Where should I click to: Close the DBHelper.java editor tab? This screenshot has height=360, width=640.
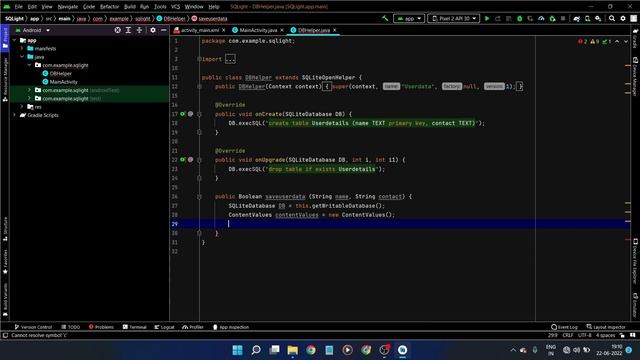click(x=335, y=30)
